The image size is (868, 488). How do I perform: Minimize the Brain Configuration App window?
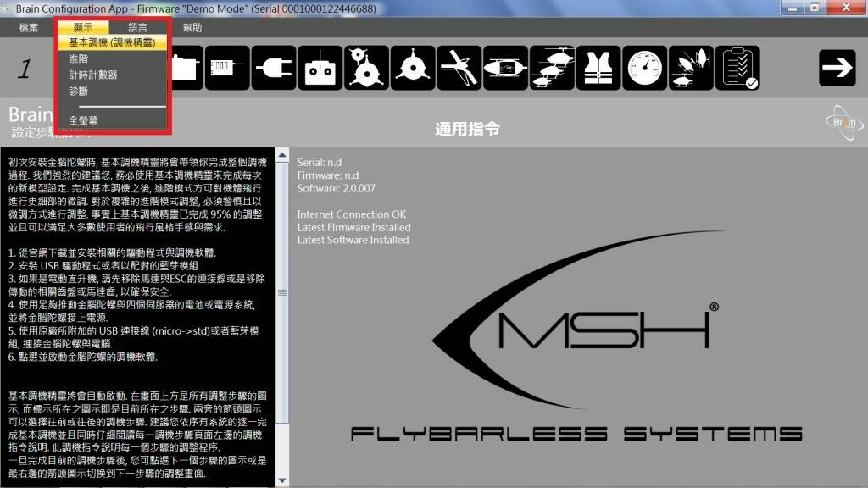coord(793,8)
